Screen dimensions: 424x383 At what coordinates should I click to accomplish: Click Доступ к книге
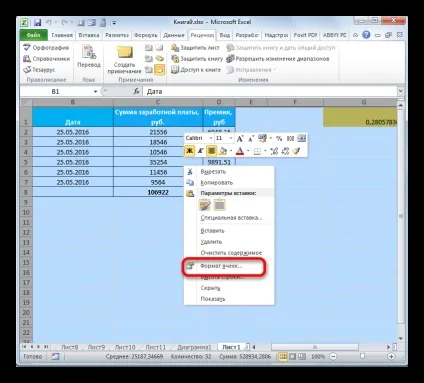[x=196, y=70]
